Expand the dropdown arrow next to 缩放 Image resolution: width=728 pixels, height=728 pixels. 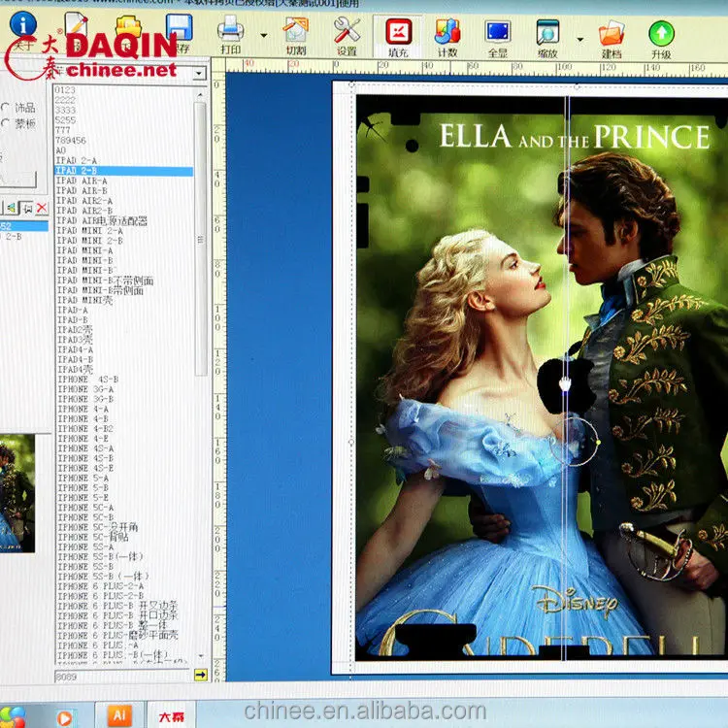tap(580, 39)
